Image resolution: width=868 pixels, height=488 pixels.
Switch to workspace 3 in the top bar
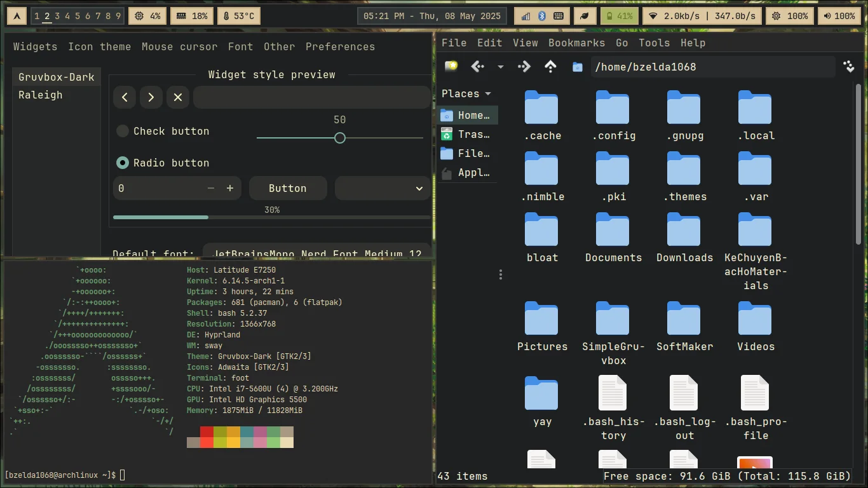click(x=57, y=16)
